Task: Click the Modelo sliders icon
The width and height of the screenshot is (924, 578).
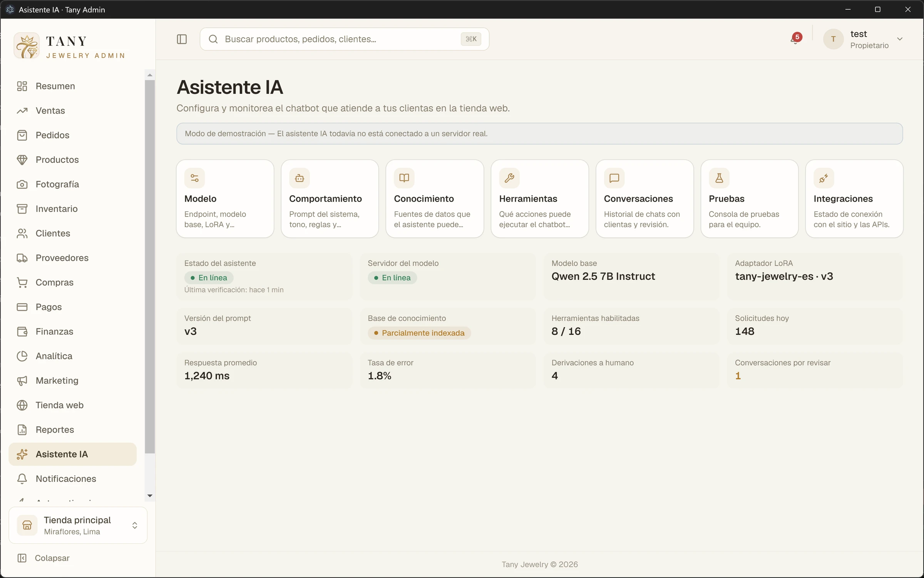Action: point(194,178)
